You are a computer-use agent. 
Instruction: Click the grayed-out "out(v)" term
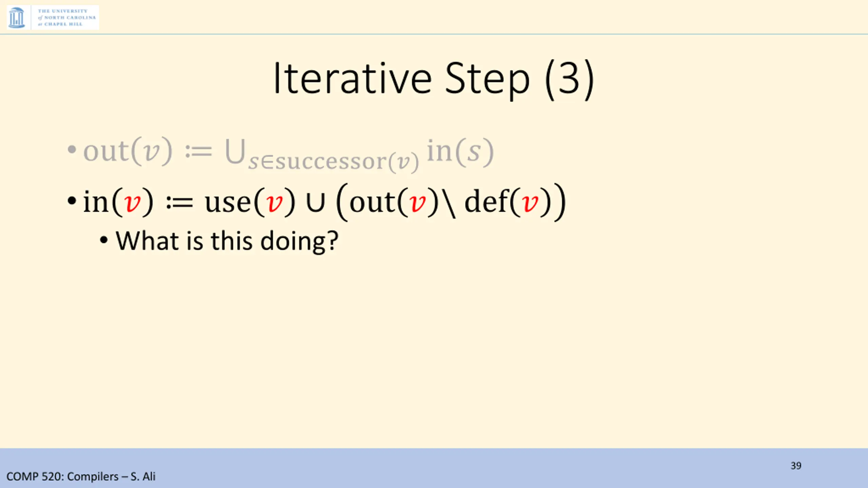click(x=127, y=151)
